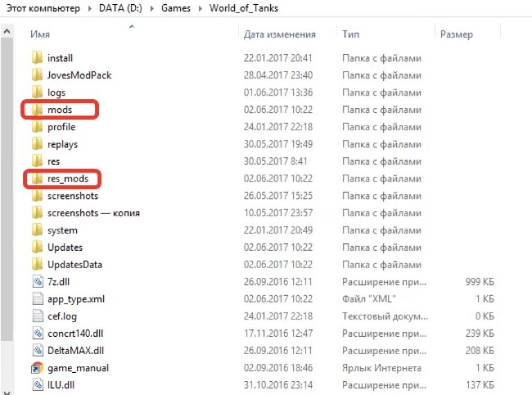532x395 pixels.
Task: Click date 24.01.2017 22:18 of profile
Action: 278,127
